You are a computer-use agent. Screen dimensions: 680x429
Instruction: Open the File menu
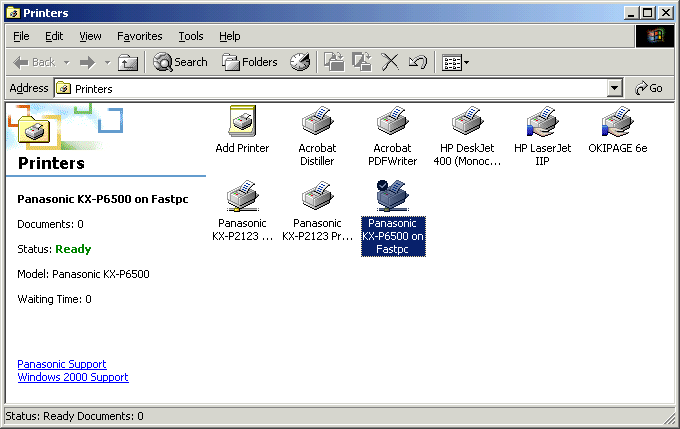tap(21, 36)
